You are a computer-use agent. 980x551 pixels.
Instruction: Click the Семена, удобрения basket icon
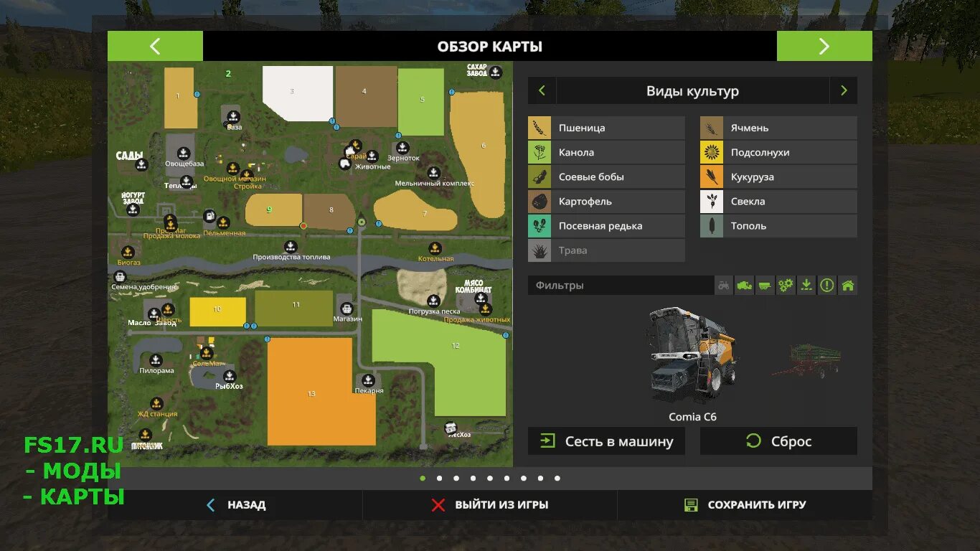[x=122, y=276]
